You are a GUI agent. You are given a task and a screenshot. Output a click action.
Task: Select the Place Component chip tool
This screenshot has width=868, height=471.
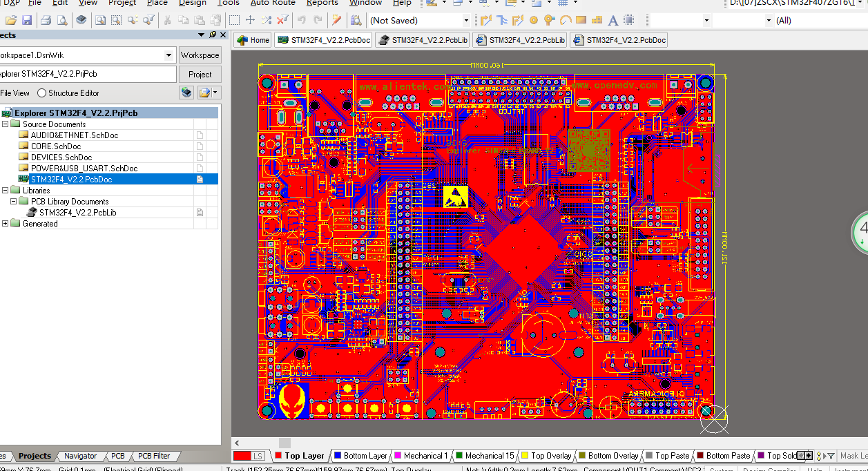pyautogui.click(x=629, y=20)
